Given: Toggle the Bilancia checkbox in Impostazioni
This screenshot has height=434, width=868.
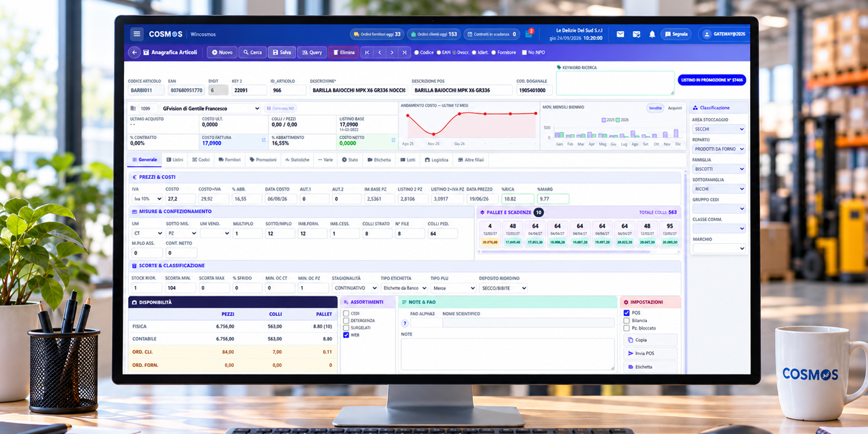Looking at the screenshot, I should 627,321.
